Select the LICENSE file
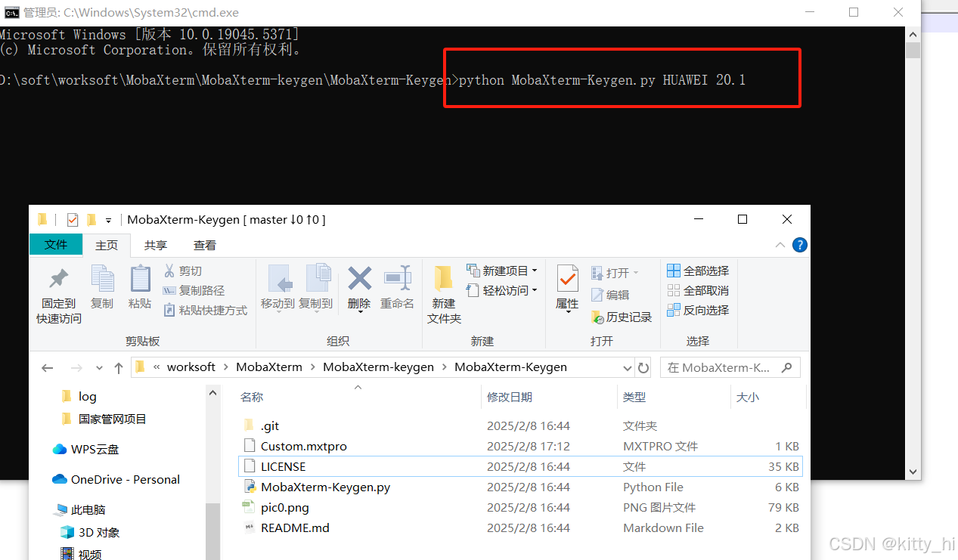Viewport: 958px width, 560px height. (x=519, y=466)
